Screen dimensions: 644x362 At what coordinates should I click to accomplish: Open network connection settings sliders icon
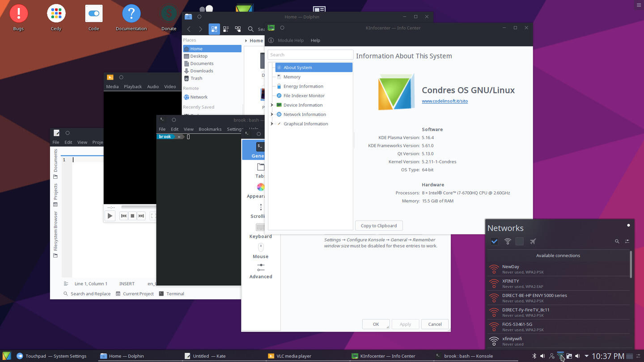627,241
